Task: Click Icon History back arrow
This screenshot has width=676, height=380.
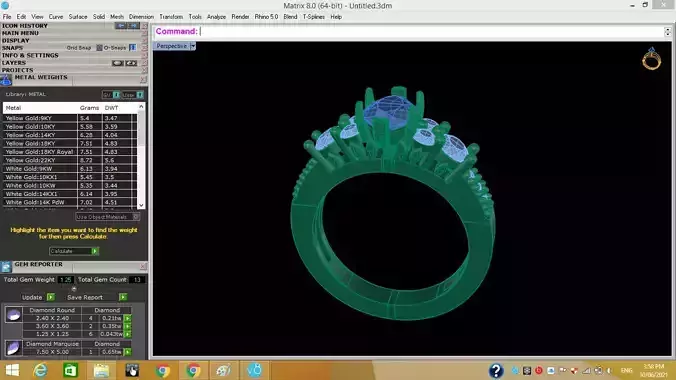Action: (x=121, y=26)
